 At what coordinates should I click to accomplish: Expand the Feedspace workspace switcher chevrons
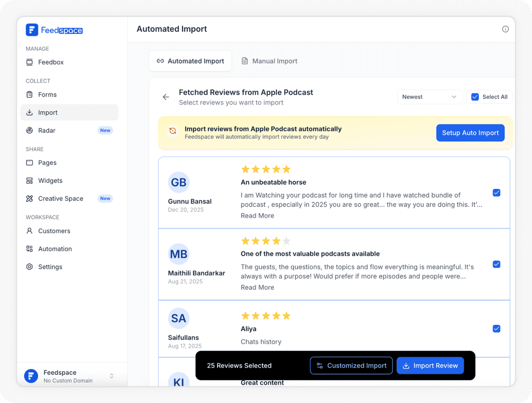(x=112, y=376)
